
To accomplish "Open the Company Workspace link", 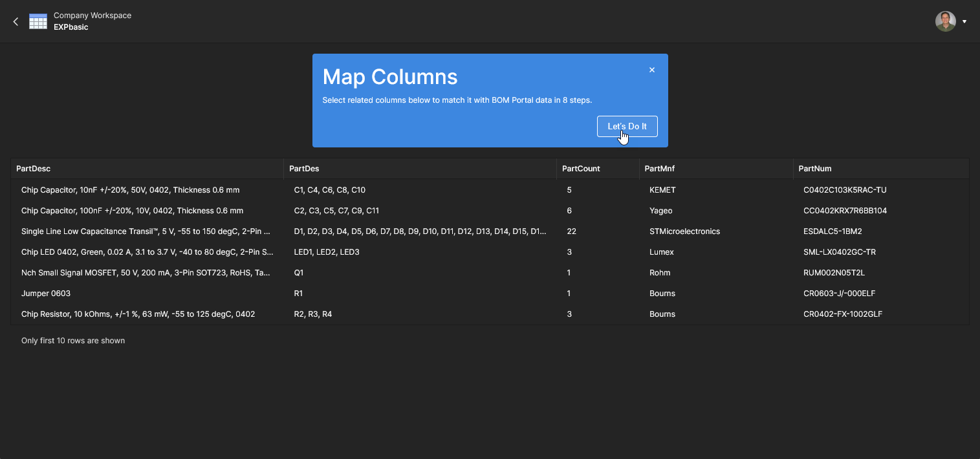I will point(93,16).
